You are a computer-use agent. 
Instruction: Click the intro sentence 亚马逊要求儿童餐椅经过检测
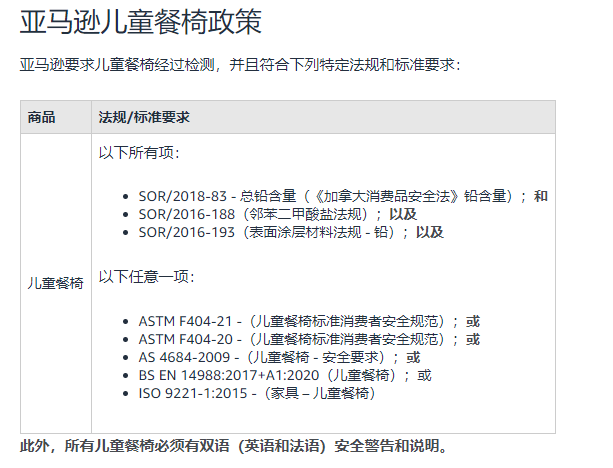click(x=240, y=65)
